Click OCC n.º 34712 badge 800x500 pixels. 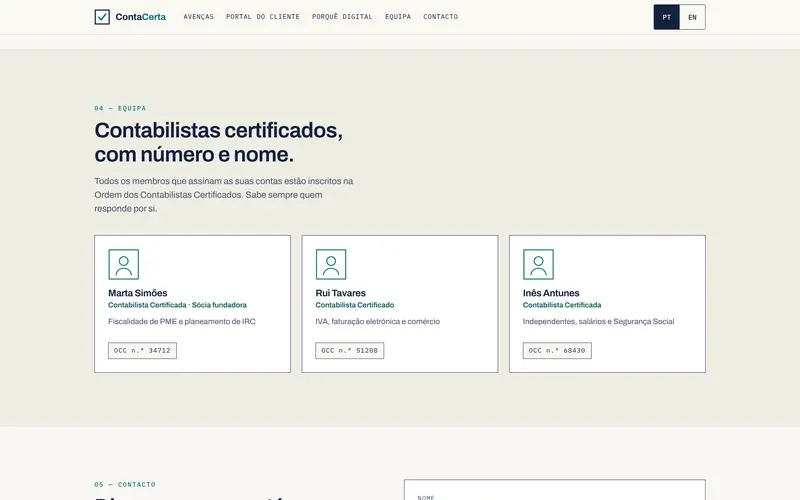[142, 351]
